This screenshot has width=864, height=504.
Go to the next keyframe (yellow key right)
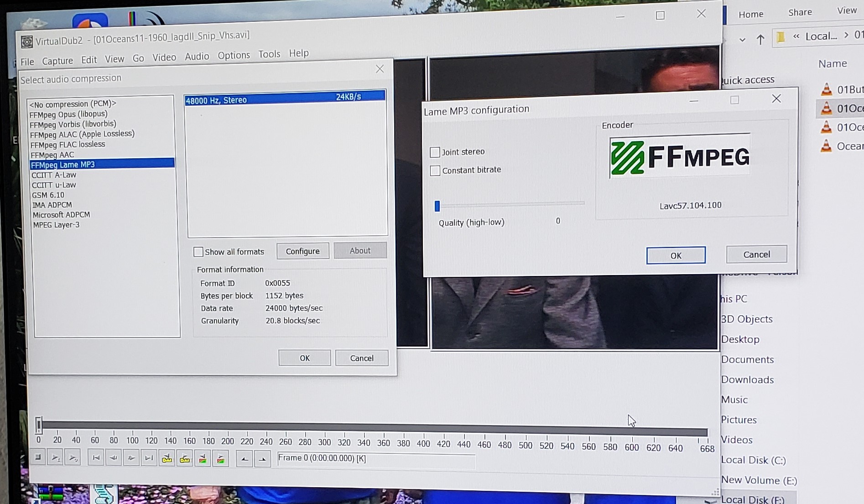(x=185, y=458)
